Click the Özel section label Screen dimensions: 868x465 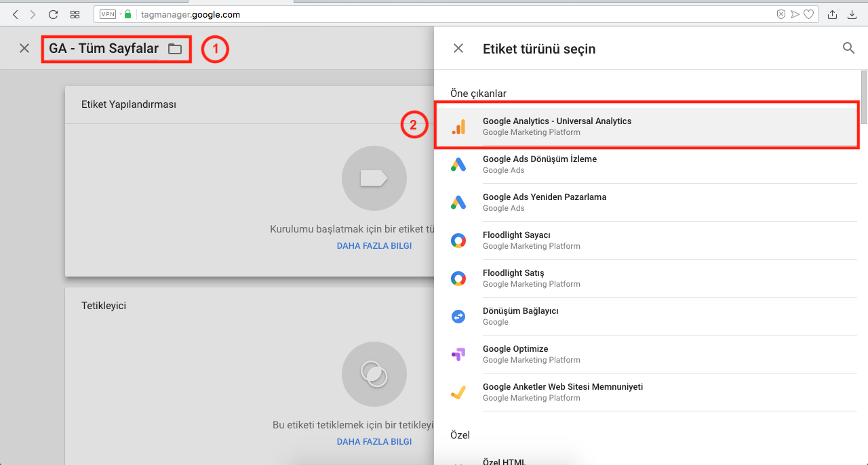tap(460, 435)
